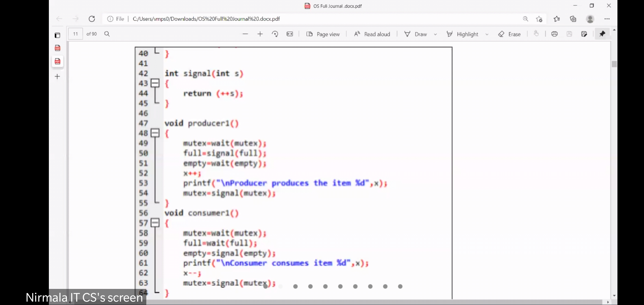This screenshot has width=644, height=305.
Task: Toggle the Erase tool
Action: click(509, 34)
